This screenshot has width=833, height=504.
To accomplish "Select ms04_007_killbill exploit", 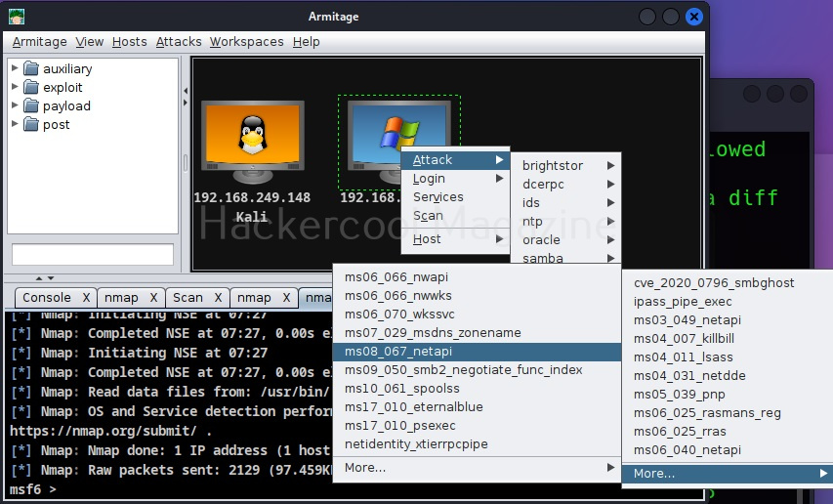I will click(x=728, y=339).
